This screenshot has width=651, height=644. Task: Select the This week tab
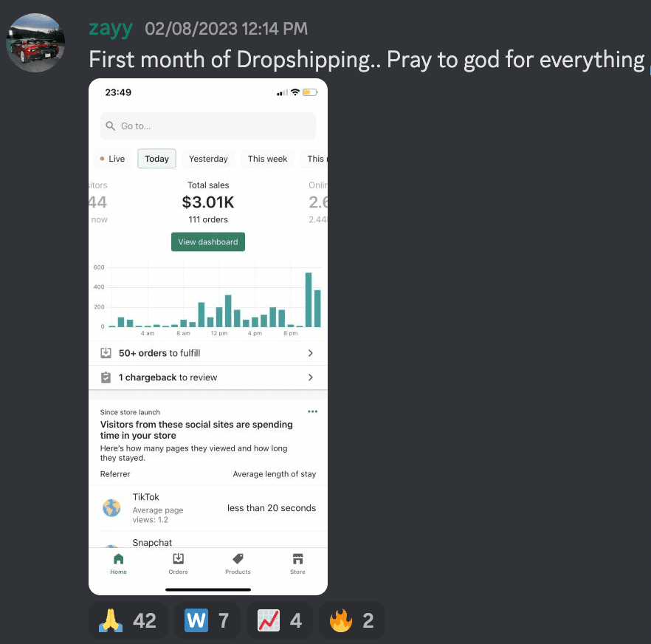tap(267, 159)
